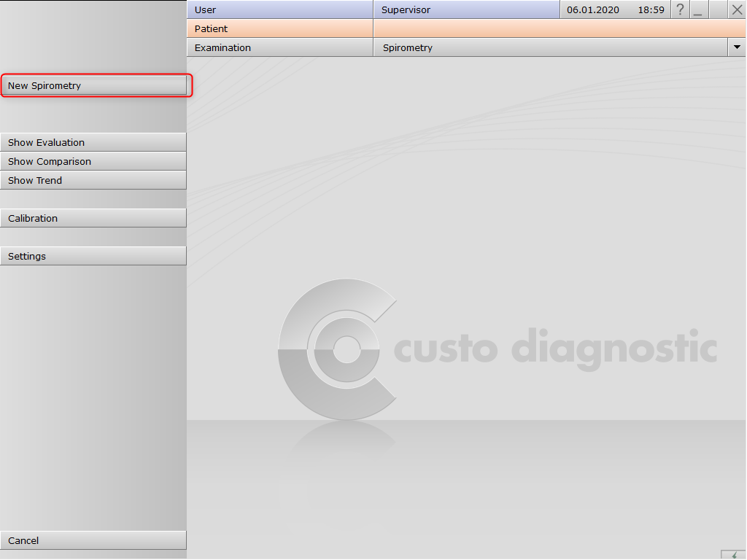Launch Calibration
This screenshot has width=747, height=560.
click(93, 218)
